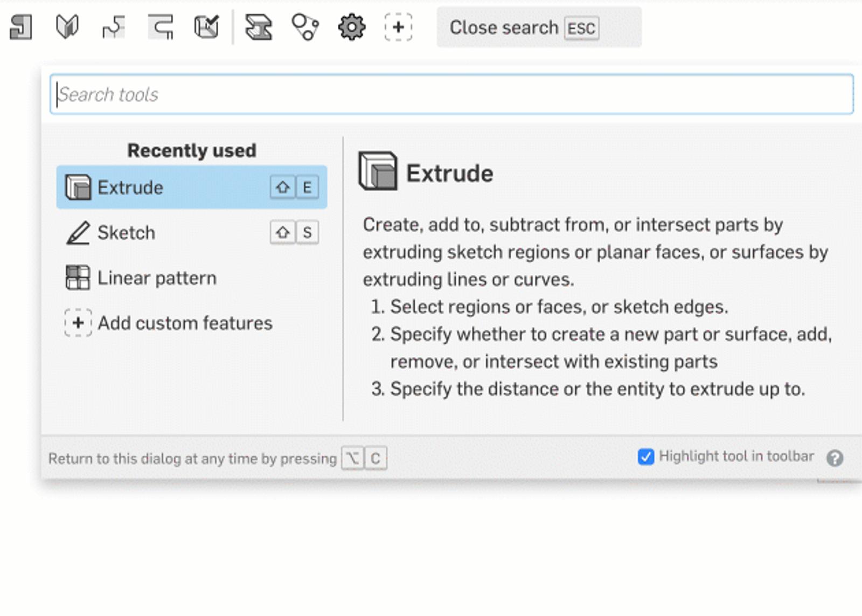
Task: Click the first sheet metal flange toolbar icon
Action: coord(21,27)
